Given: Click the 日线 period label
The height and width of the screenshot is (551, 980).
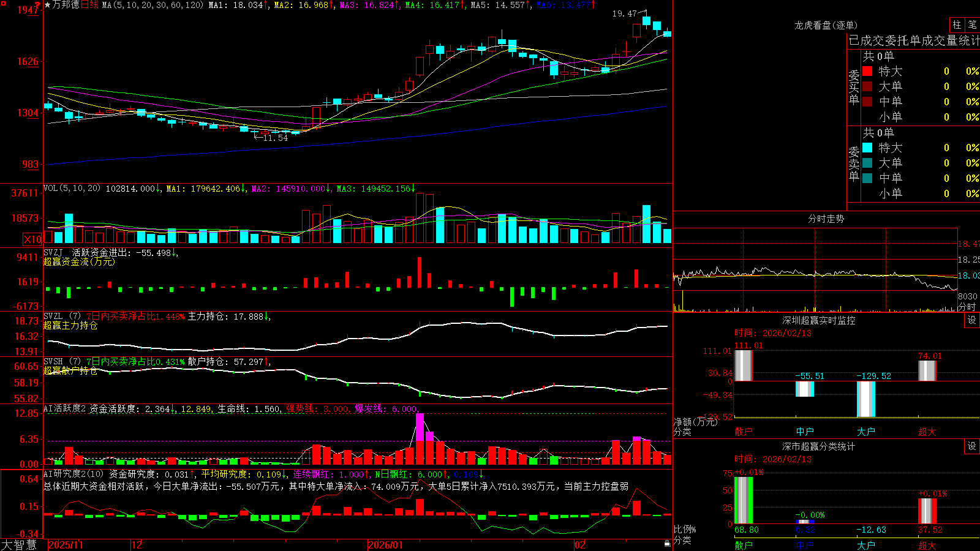Looking at the screenshot, I should tap(89, 5).
